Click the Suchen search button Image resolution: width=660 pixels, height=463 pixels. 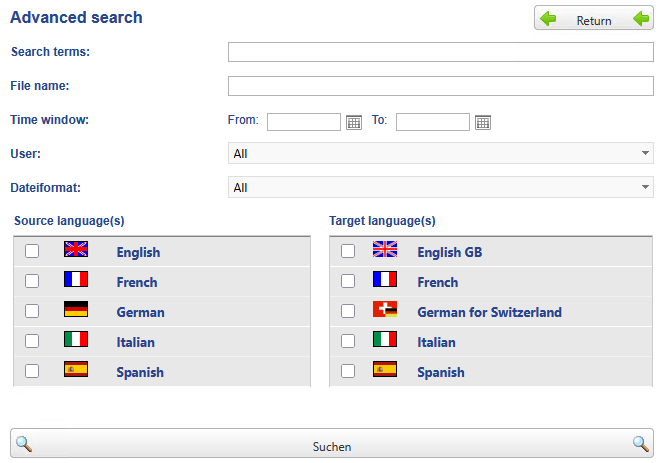(x=331, y=445)
